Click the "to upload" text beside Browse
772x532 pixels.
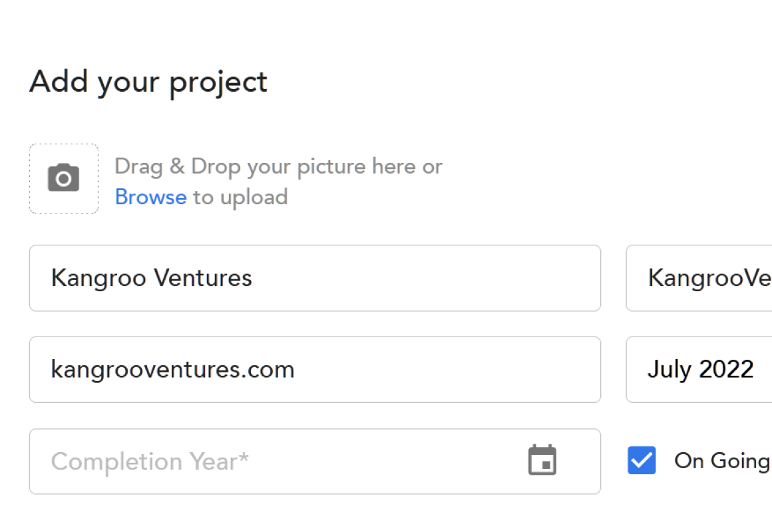[x=240, y=198]
